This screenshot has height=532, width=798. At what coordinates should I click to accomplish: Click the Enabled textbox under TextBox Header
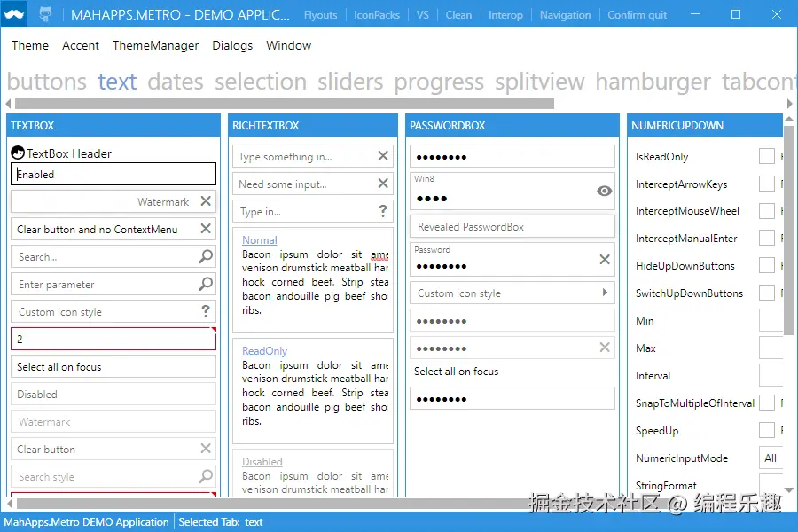click(x=113, y=174)
